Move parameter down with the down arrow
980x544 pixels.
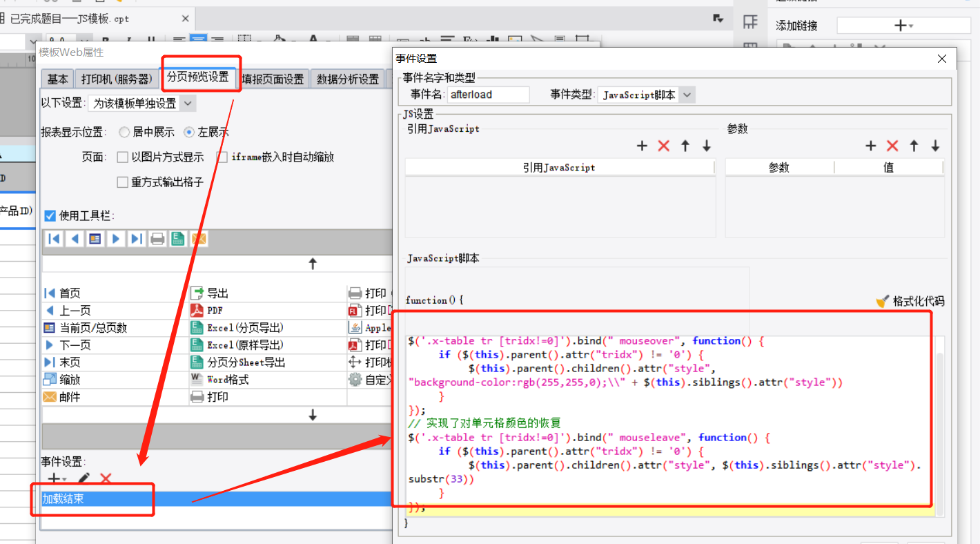[936, 146]
